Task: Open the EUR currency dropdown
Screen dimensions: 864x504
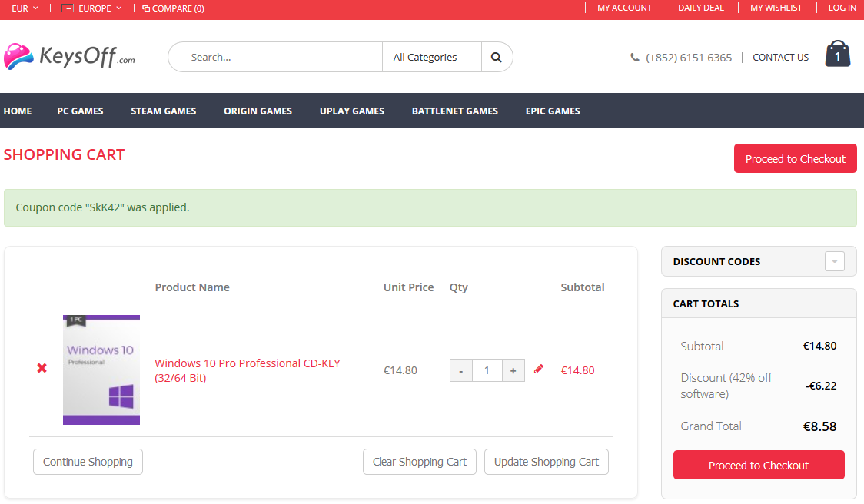Action: coord(25,8)
